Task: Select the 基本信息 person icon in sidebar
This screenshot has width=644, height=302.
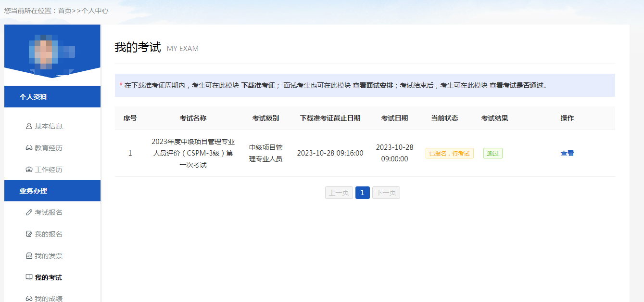Action: 29,126
